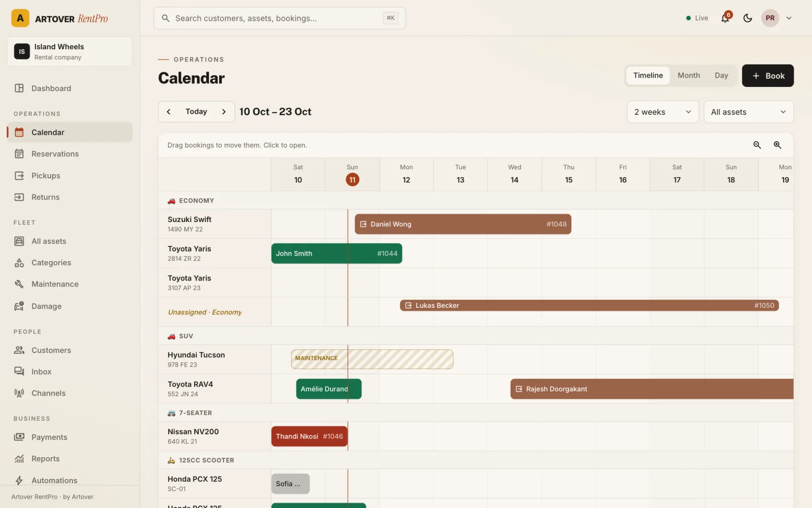Click the Reports chart icon
The image size is (812, 508).
click(x=19, y=459)
